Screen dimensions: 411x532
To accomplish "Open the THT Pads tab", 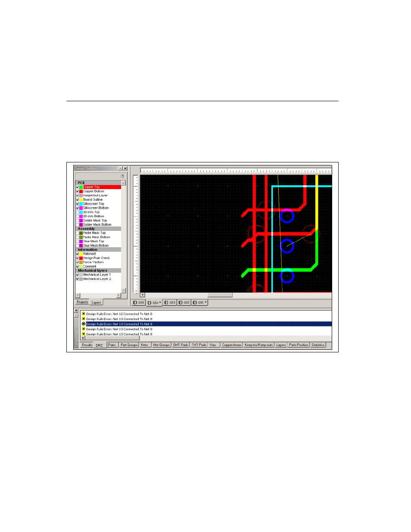I will click(x=199, y=345).
